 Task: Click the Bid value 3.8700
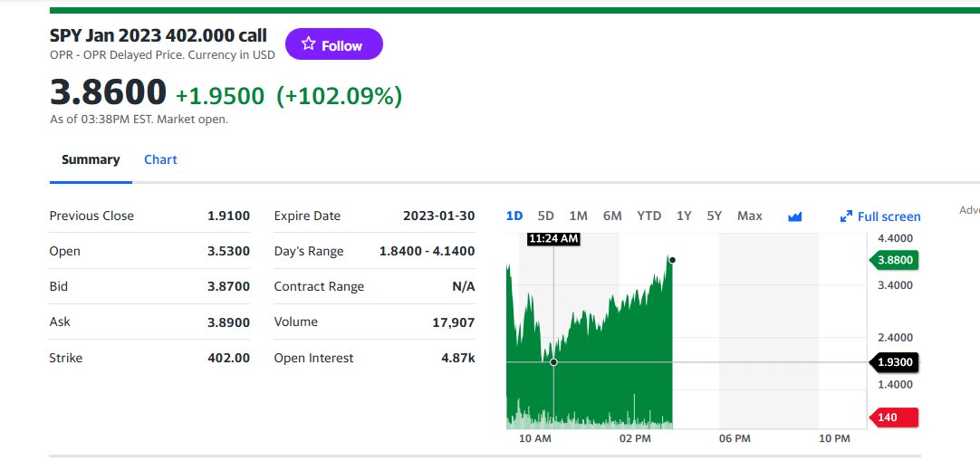click(229, 287)
